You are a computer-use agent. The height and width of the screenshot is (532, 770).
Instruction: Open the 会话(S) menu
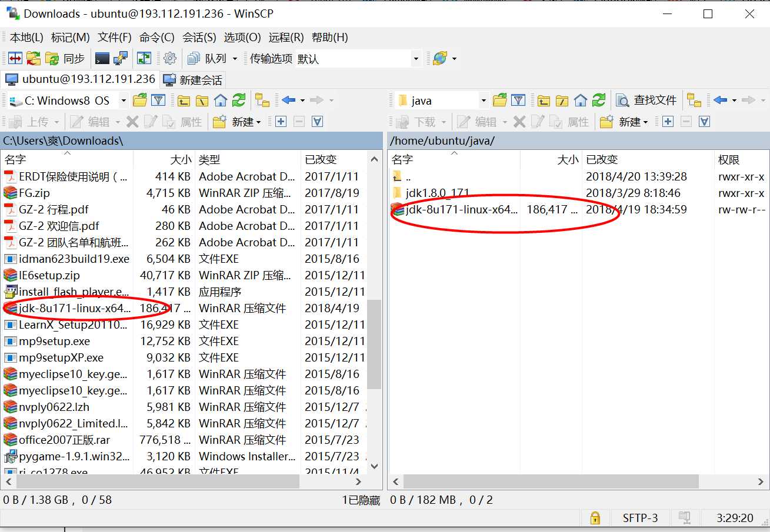coord(199,37)
